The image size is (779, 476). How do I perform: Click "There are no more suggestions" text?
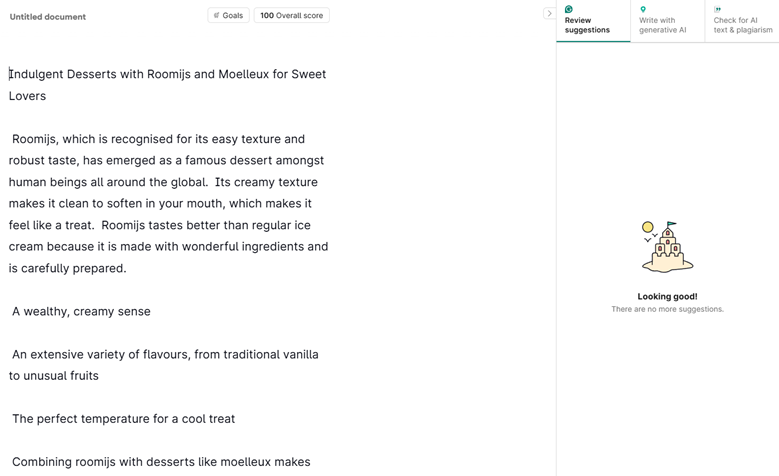tap(667, 309)
